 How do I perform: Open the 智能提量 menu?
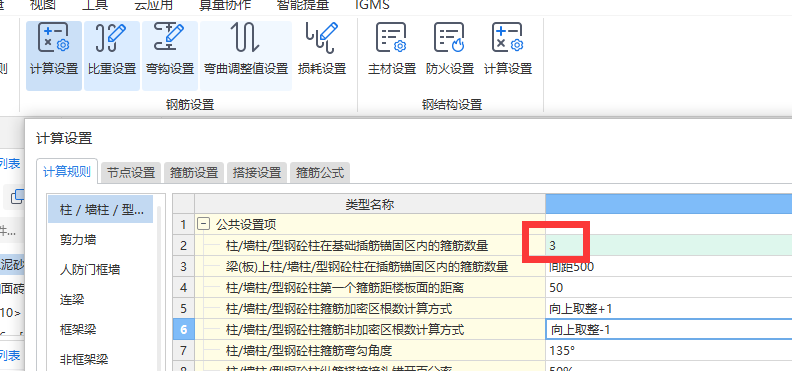303,5
